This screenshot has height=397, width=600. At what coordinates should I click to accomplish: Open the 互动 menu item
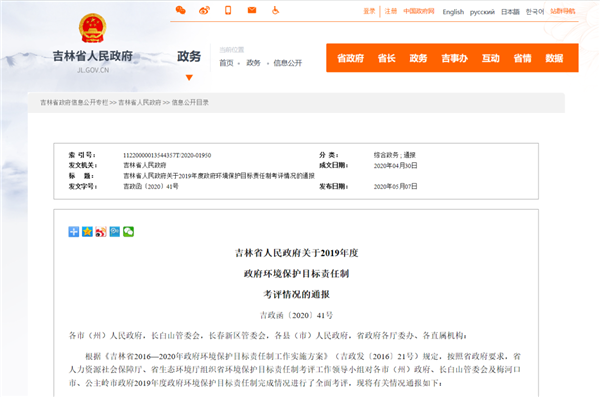point(491,58)
